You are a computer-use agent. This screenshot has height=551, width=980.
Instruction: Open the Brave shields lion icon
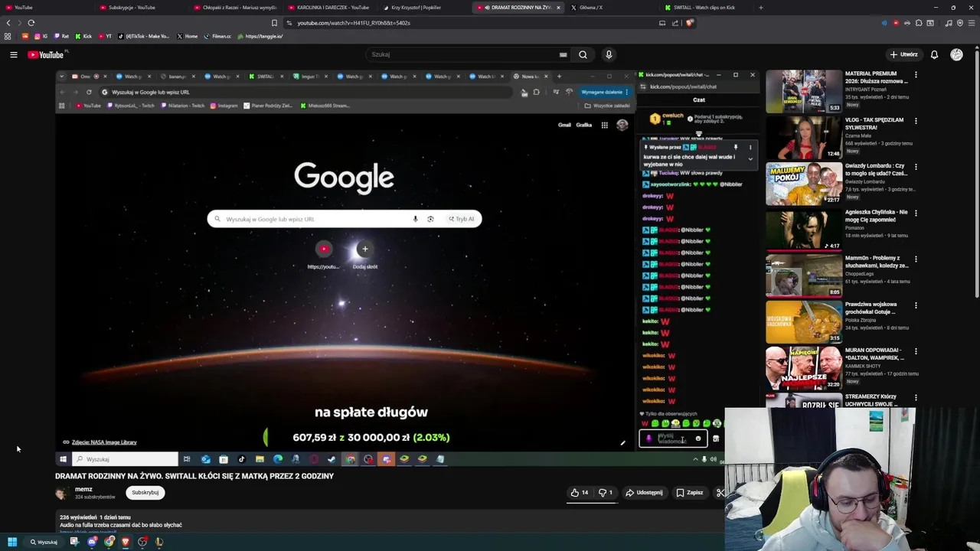(x=689, y=23)
